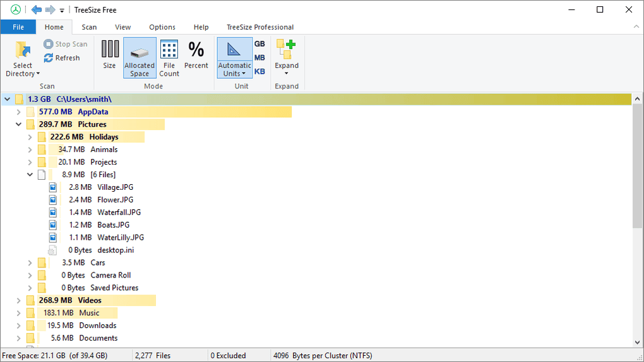Click the scrollbar up arrow

[x=637, y=99]
